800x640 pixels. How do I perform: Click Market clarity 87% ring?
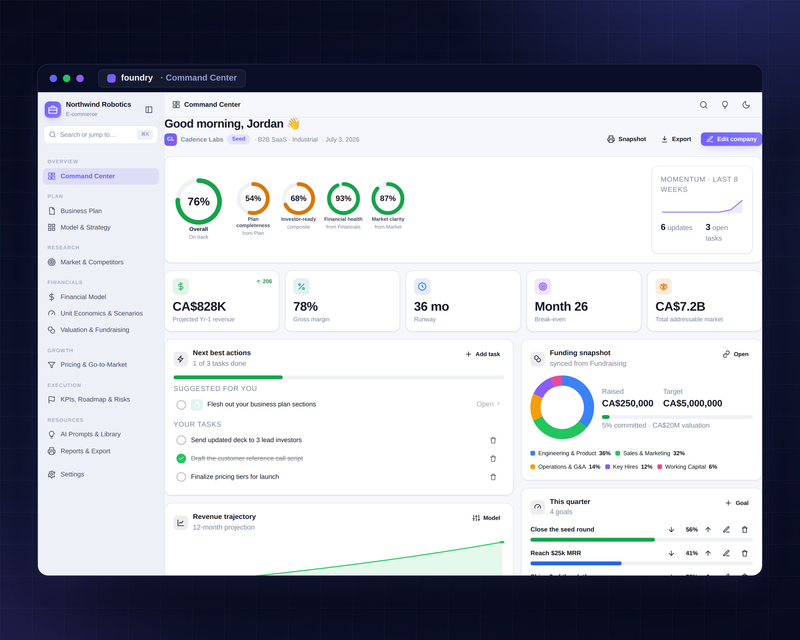pos(388,199)
